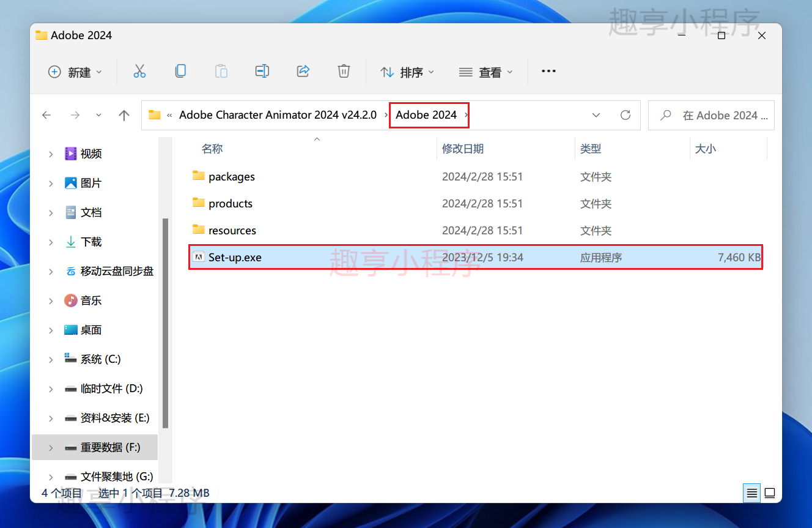
Task: Click the navigation pane scrollbar
Action: (x=165, y=324)
